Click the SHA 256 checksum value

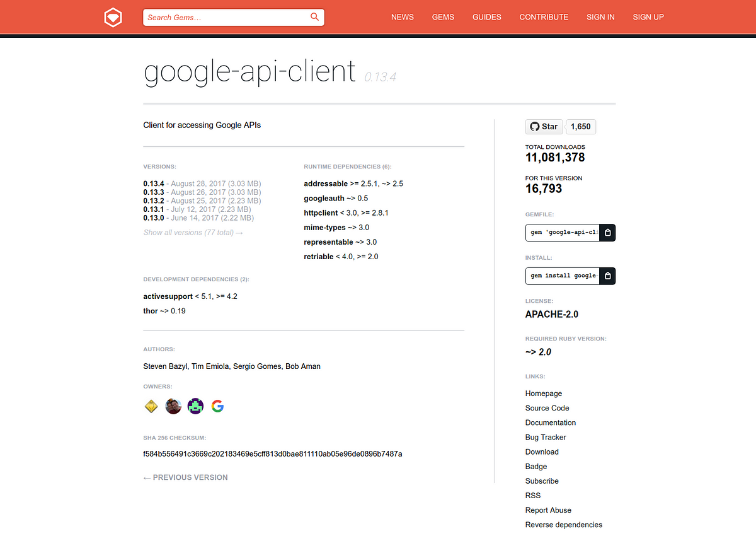pyautogui.click(x=273, y=453)
